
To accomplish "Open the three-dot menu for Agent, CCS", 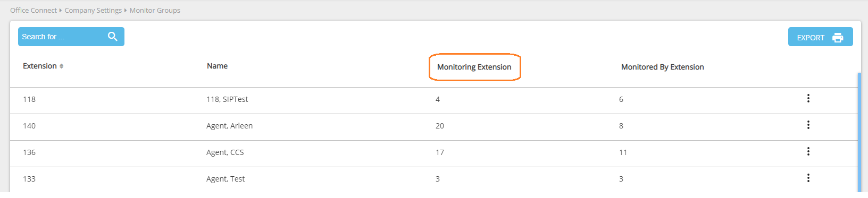I will pyautogui.click(x=808, y=151).
